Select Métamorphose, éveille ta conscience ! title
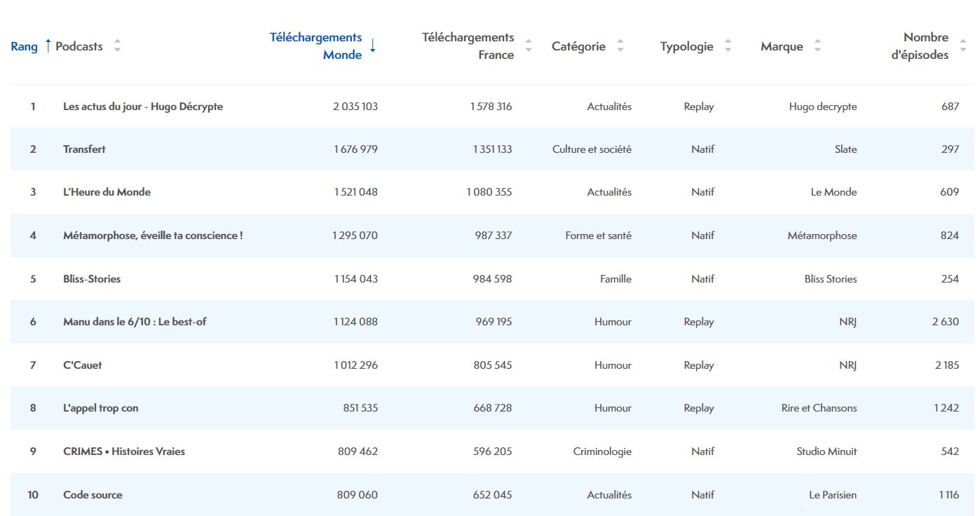 click(153, 236)
